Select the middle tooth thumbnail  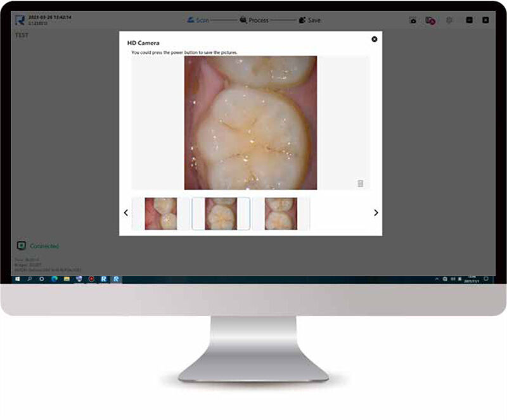221,213
